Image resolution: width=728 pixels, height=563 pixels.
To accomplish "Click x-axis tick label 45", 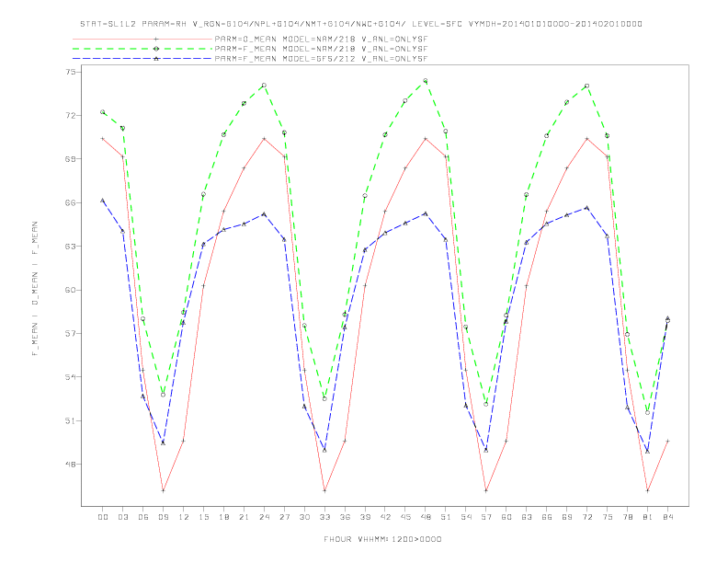I will coord(405,517).
